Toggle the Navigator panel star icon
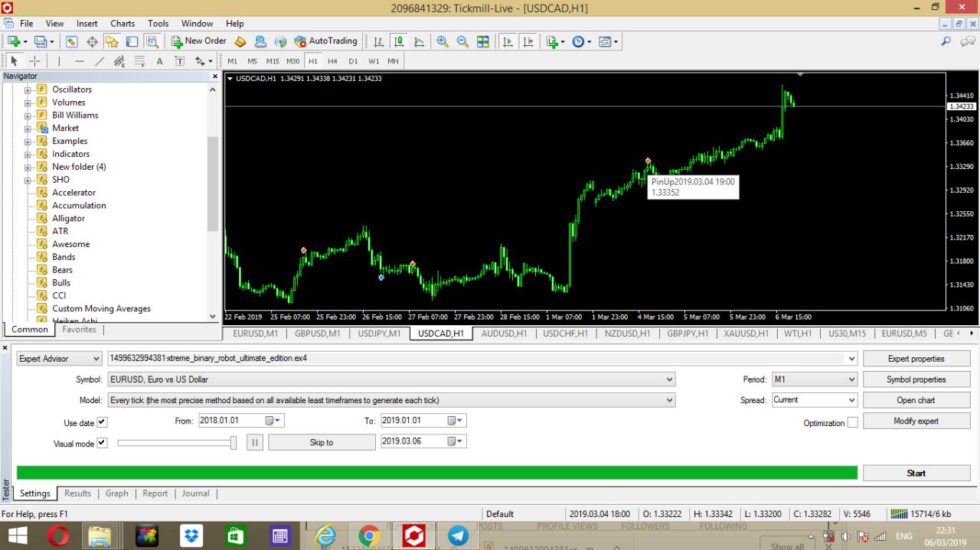 (112, 41)
